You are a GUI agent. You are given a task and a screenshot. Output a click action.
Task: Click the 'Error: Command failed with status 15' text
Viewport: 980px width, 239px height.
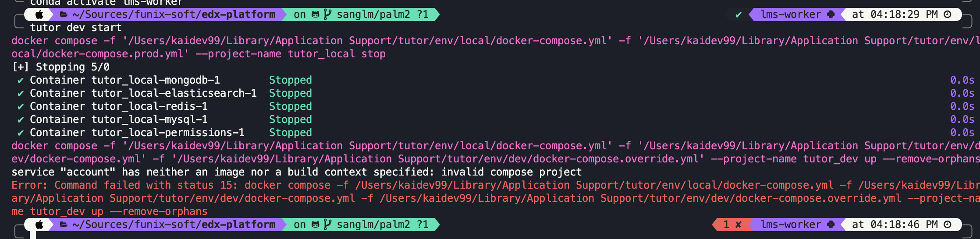tap(125, 185)
